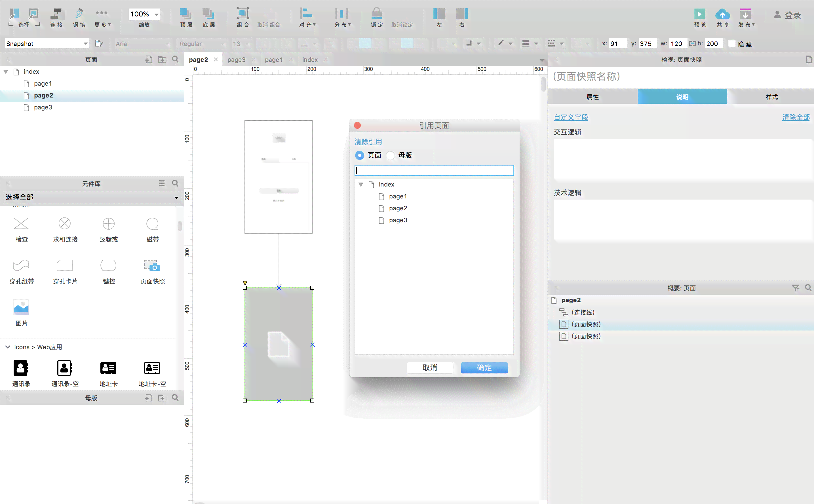
Task: Select the Page radio button
Action: pos(359,155)
